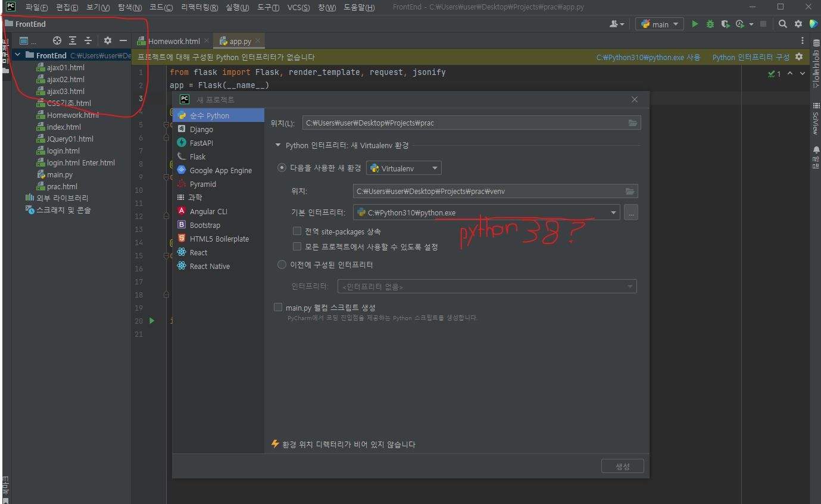Start debugging with the bug icon
Viewport: 821px width, 504px height.
pos(710,24)
